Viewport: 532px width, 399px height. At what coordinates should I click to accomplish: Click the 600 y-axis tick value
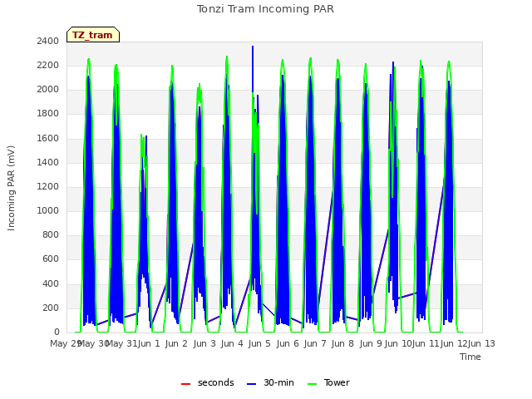51,259
